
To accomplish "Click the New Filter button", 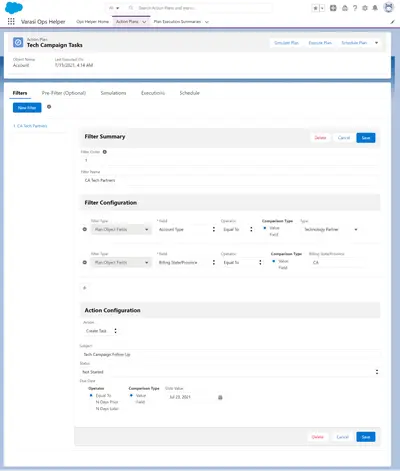I will [27, 108].
